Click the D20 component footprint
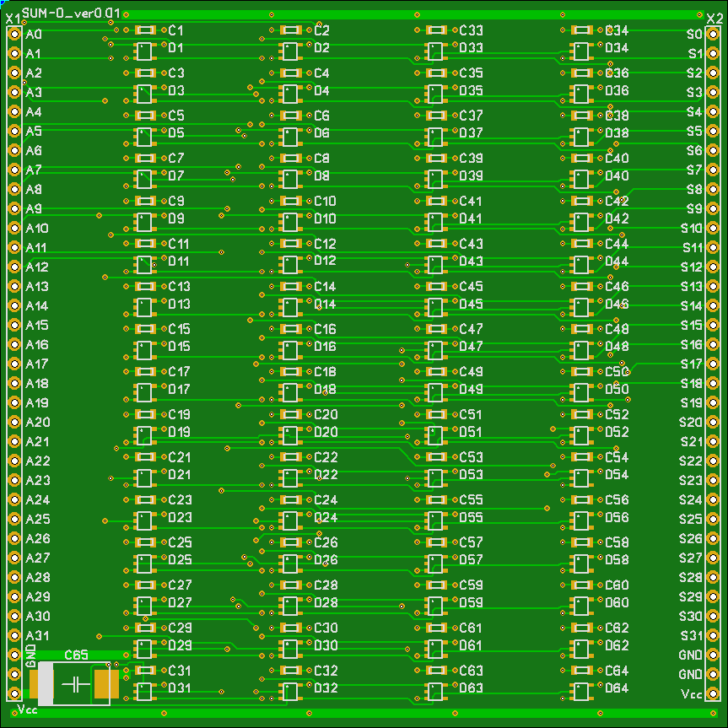Viewport: 728px width, 728px height. tap(290, 435)
